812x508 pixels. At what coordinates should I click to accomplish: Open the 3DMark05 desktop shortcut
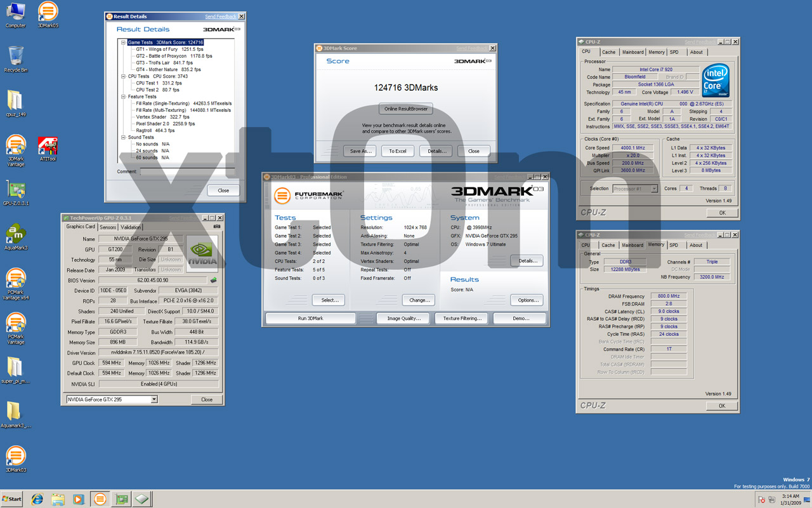[48, 15]
